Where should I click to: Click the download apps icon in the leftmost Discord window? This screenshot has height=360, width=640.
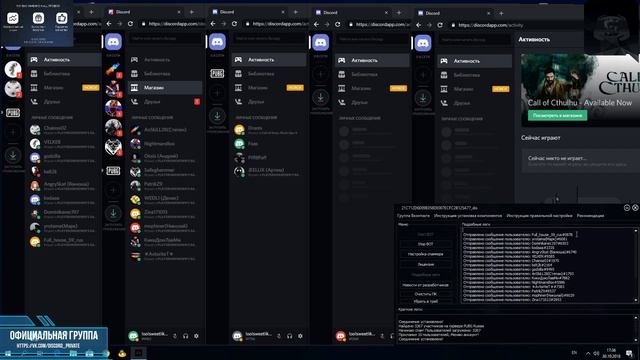coord(13,155)
